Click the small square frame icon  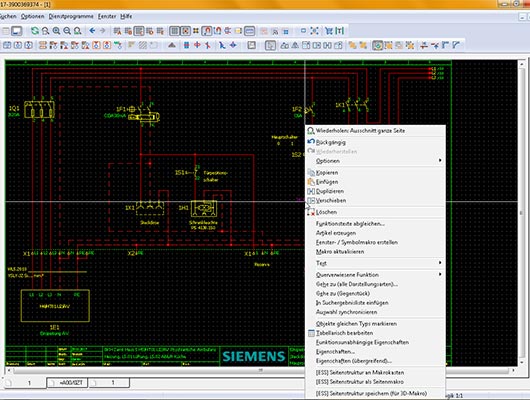(303, 31)
